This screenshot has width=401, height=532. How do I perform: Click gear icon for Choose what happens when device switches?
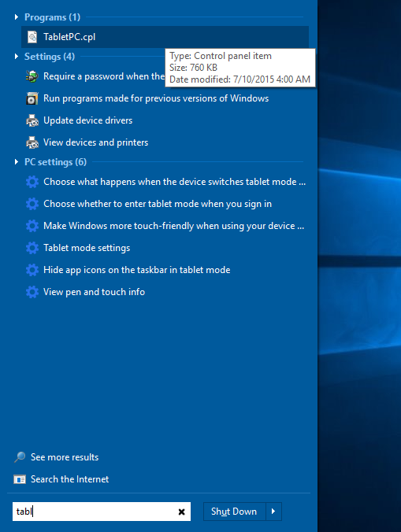click(32, 182)
